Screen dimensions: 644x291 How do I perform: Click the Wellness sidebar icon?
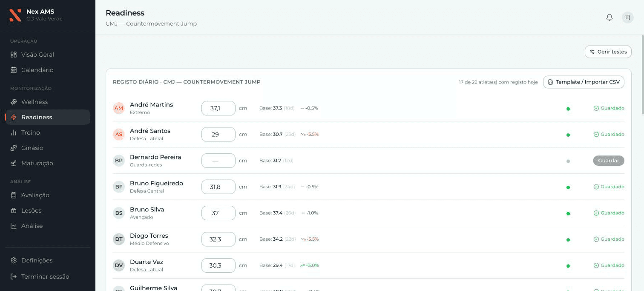point(14,102)
